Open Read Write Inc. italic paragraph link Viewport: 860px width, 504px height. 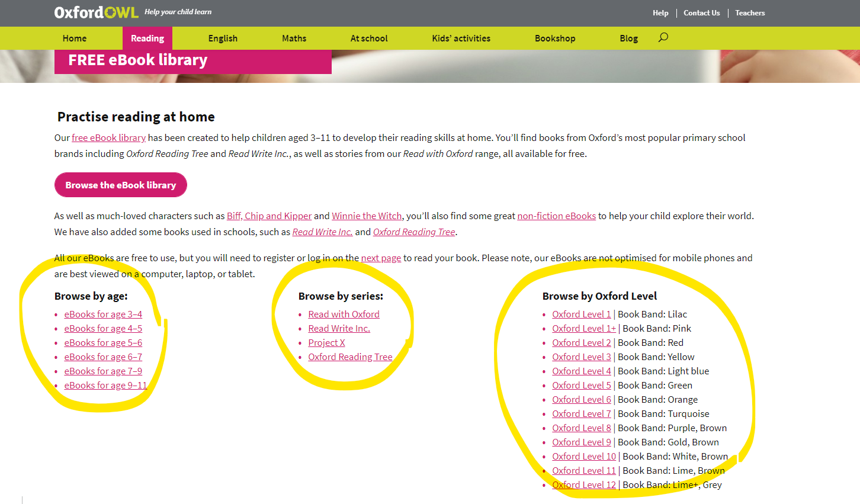(322, 232)
